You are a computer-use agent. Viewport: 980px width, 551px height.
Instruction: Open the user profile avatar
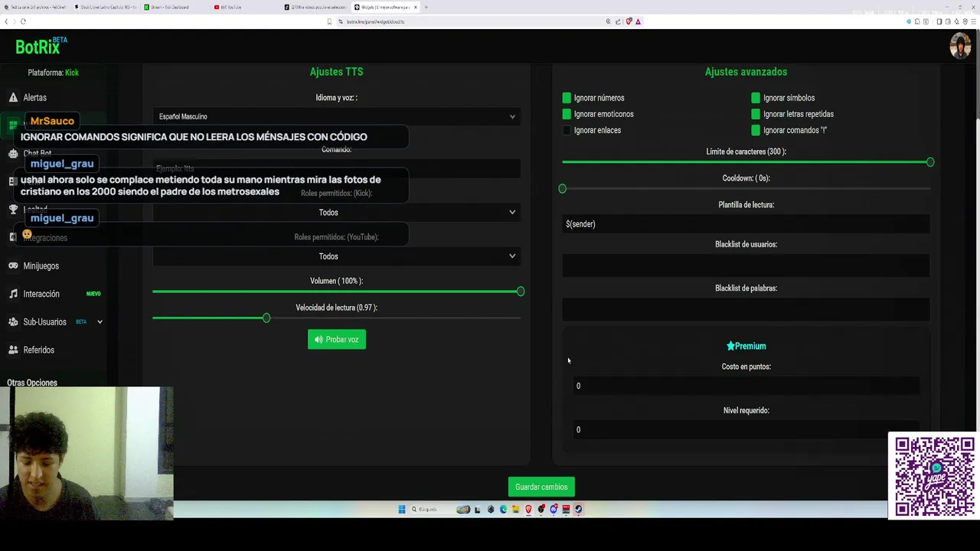960,46
